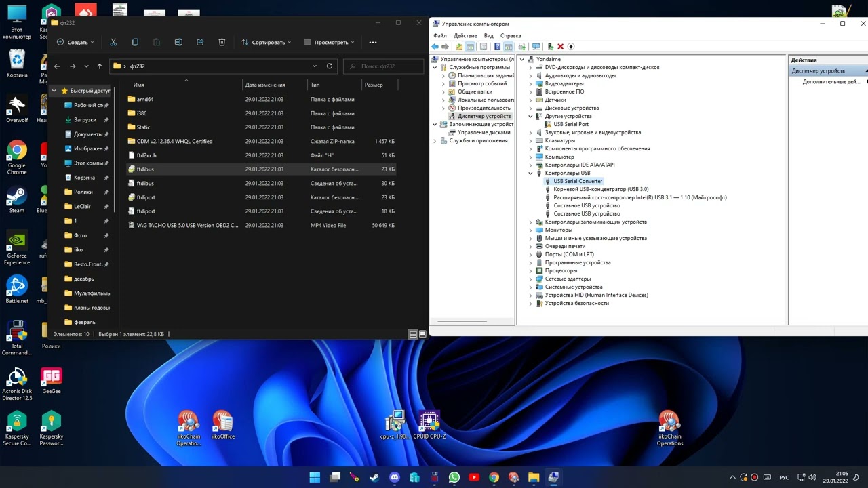
Task: Switch Explorer to large thumbnails view icon
Action: (x=422, y=334)
